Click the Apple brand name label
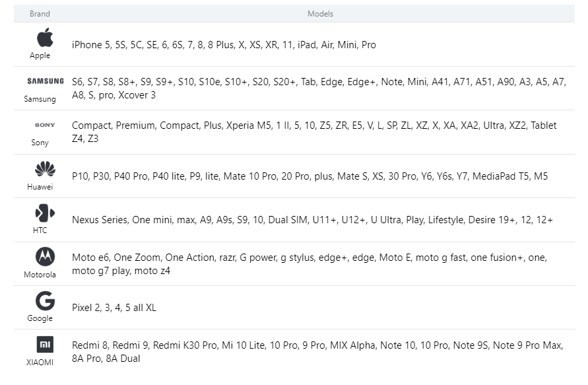 pos(40,55)
